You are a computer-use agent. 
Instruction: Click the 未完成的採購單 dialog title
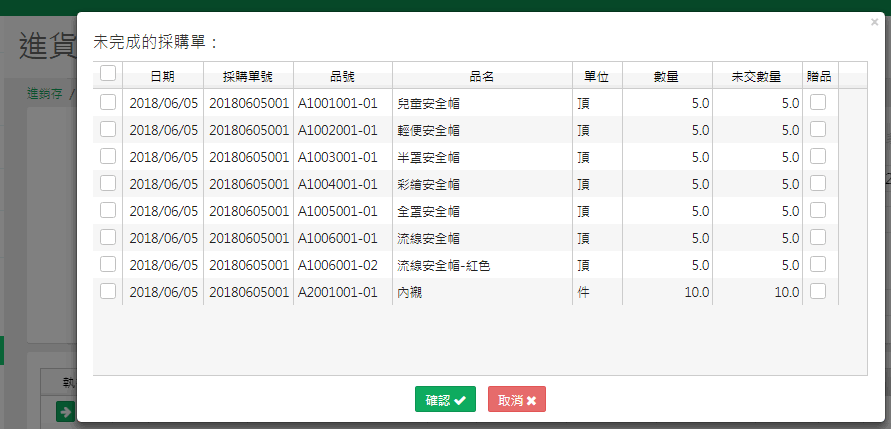tap(156, 43)
